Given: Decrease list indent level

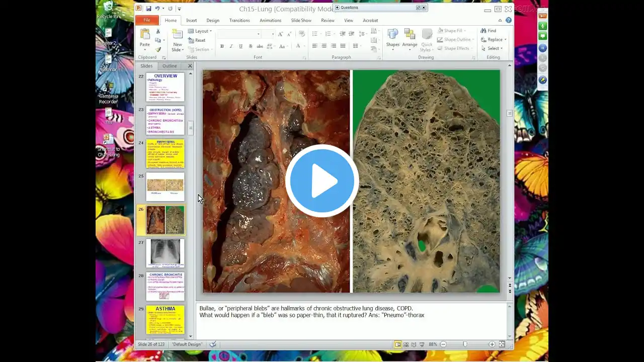Looking at the screenshot, I should [x=343, y=34].
